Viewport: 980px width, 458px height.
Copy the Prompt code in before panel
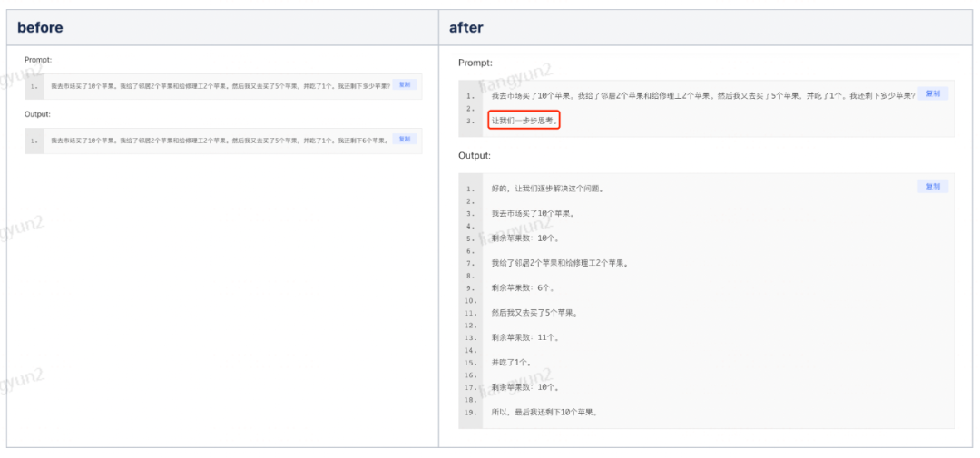(x=405, y=85)
